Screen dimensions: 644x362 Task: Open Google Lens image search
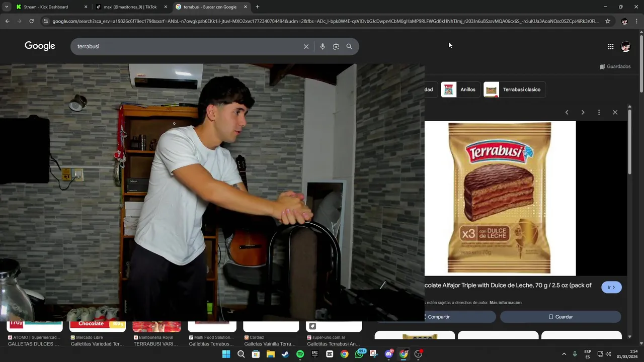(336, 46)
